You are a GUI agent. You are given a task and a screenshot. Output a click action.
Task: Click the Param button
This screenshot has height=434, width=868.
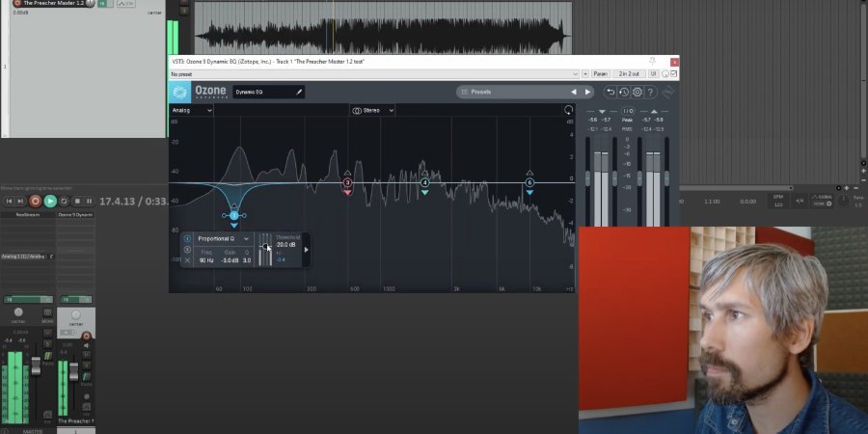(601, 74)
